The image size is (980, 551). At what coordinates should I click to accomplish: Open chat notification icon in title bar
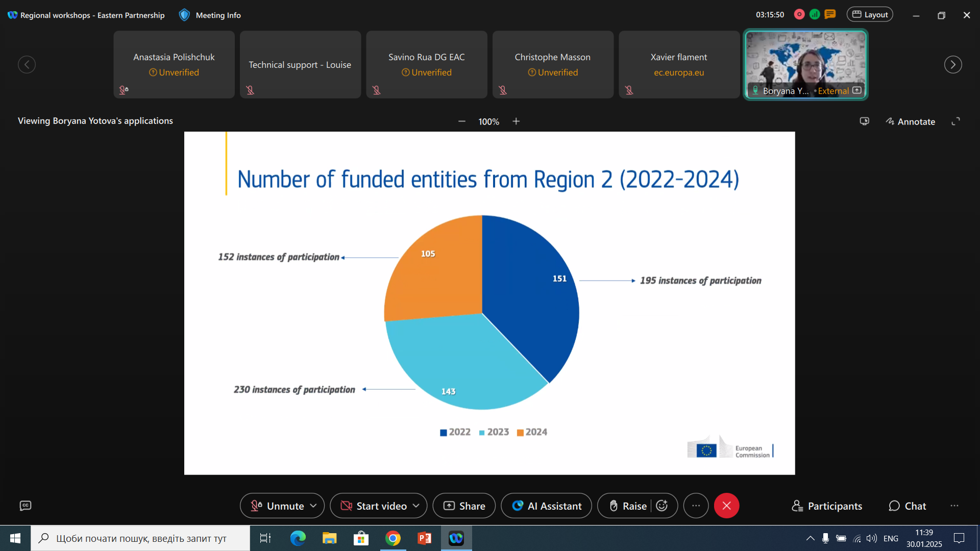(830, 14)
